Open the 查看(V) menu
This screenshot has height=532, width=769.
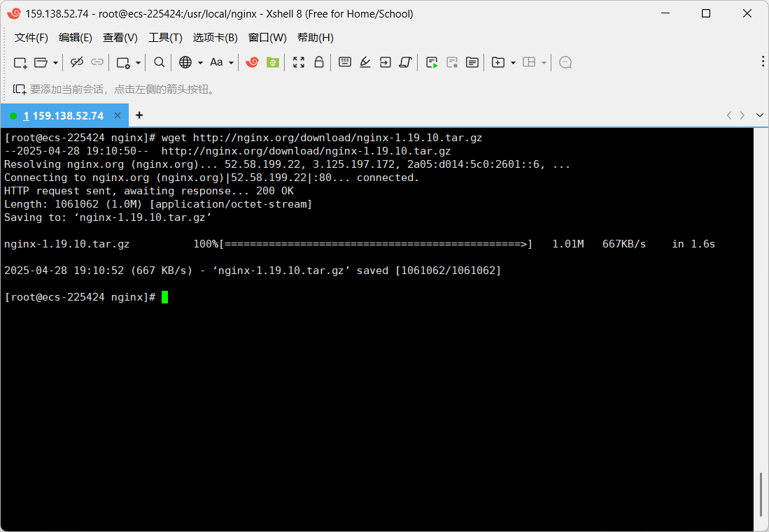tap(120, 38)
